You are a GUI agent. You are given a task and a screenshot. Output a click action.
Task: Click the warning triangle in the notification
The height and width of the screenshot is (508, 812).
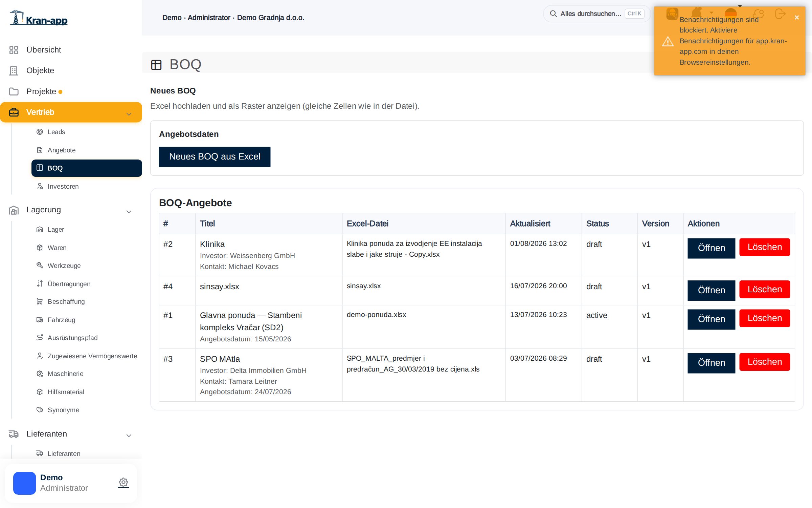tap(668, 41)
